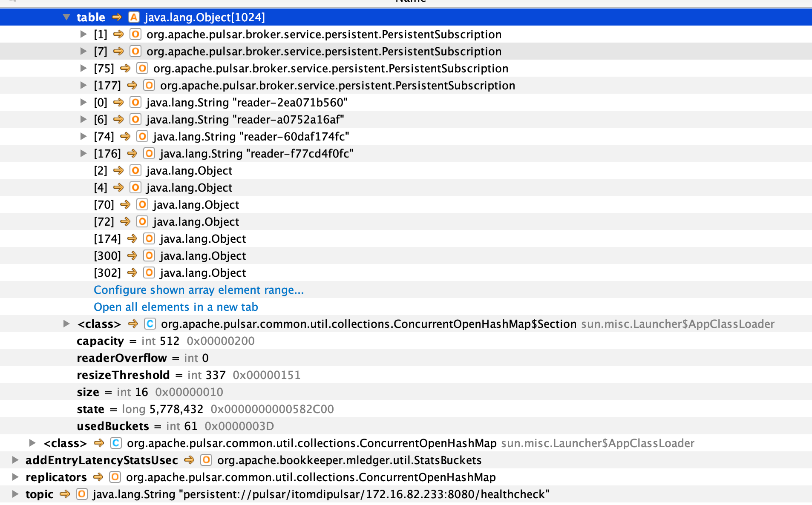Select the [4] java.lang.Object row
Image resolution: width=812 pixels, height=505 pixels.
406,188
